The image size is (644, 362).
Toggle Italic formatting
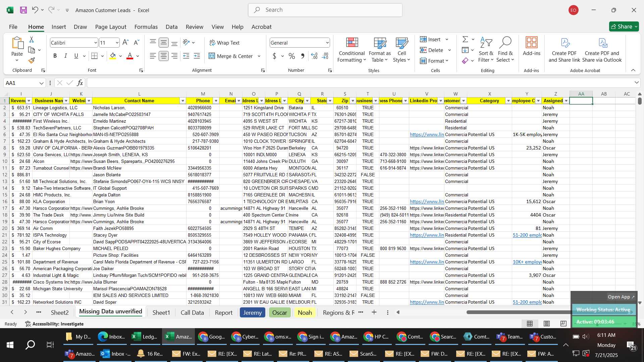tap(66, 56)
